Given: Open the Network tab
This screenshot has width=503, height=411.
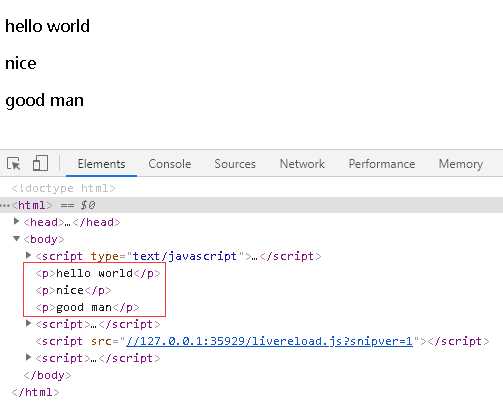Looking at the screenshot, I should [x=302, y=164].
